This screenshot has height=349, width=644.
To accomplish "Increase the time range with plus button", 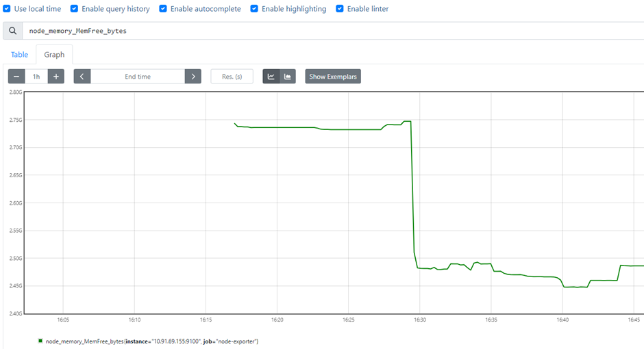I will [x=56, y=77].
